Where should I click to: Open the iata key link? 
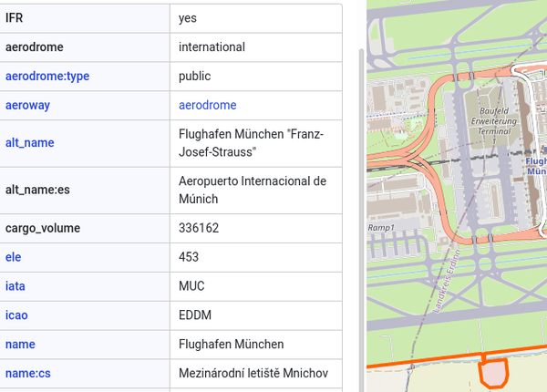15,286
